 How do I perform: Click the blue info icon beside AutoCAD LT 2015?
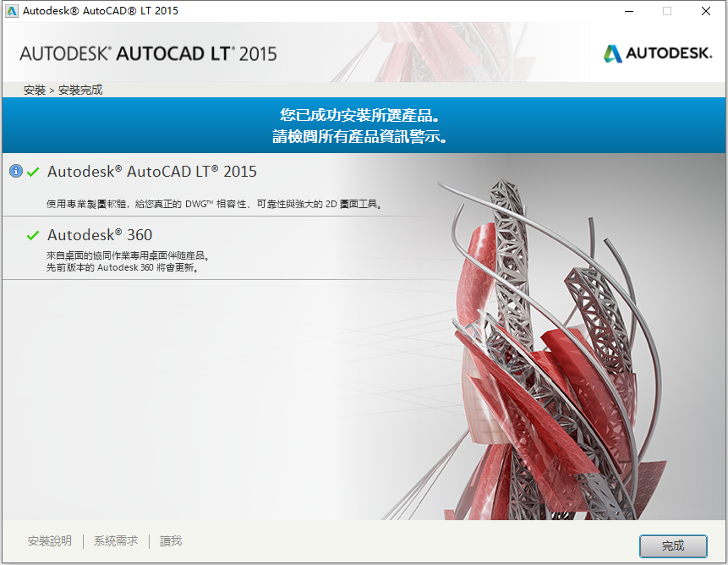click(x=16, y=171)
